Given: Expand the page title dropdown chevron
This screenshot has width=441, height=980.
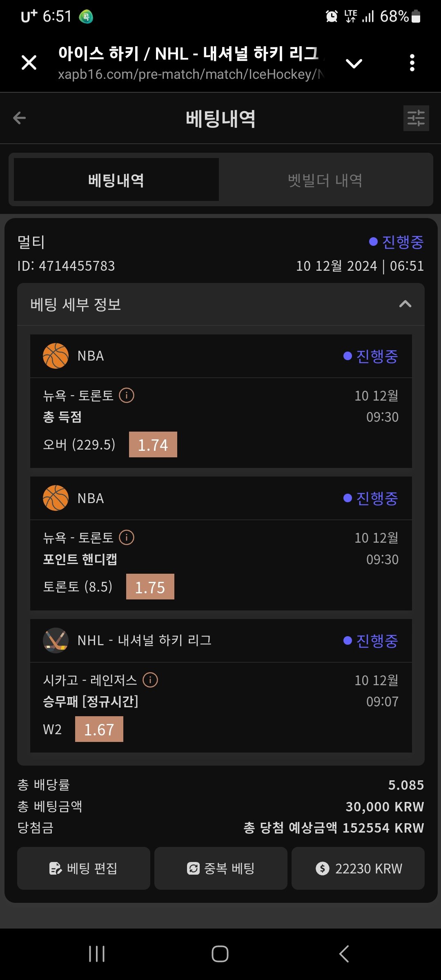Looking at the screenshot, I should coord(354,63).
